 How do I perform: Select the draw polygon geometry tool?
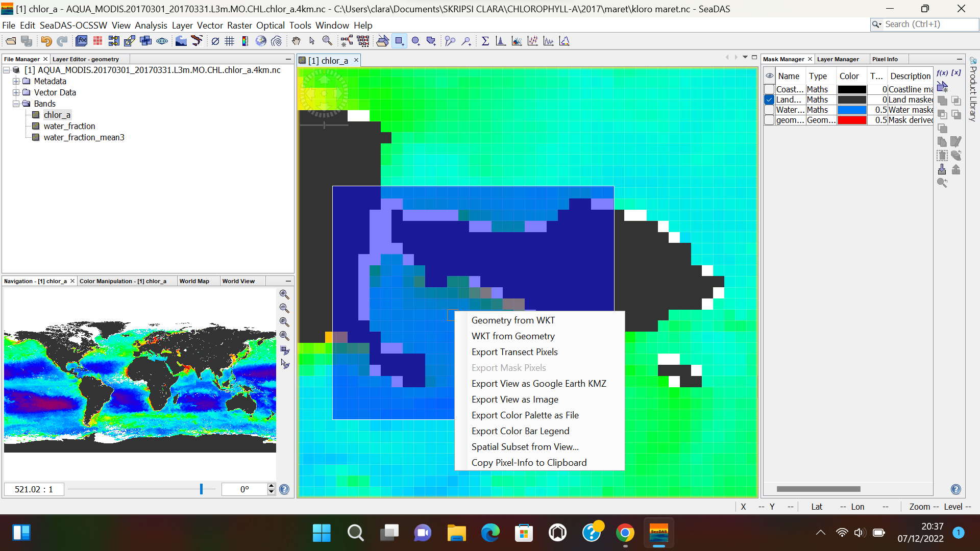(x=431, y=41)
